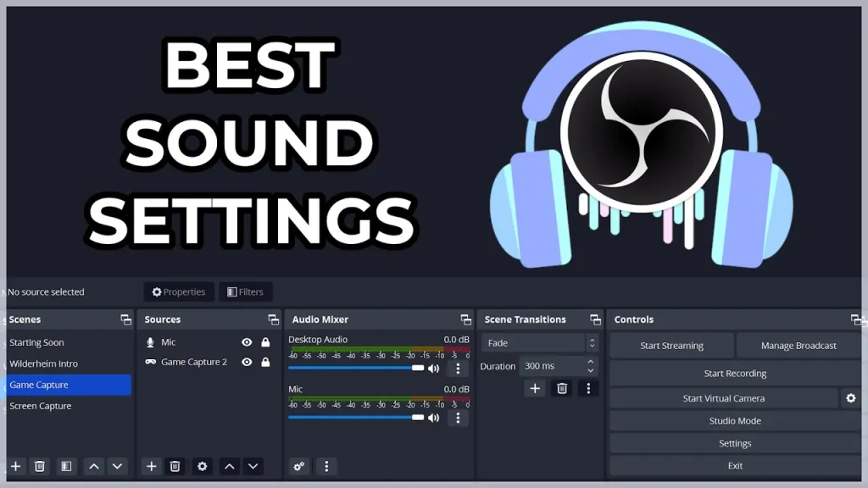Click the Desktop Audio level meter
868x488 pixels.
coord(379,350)
